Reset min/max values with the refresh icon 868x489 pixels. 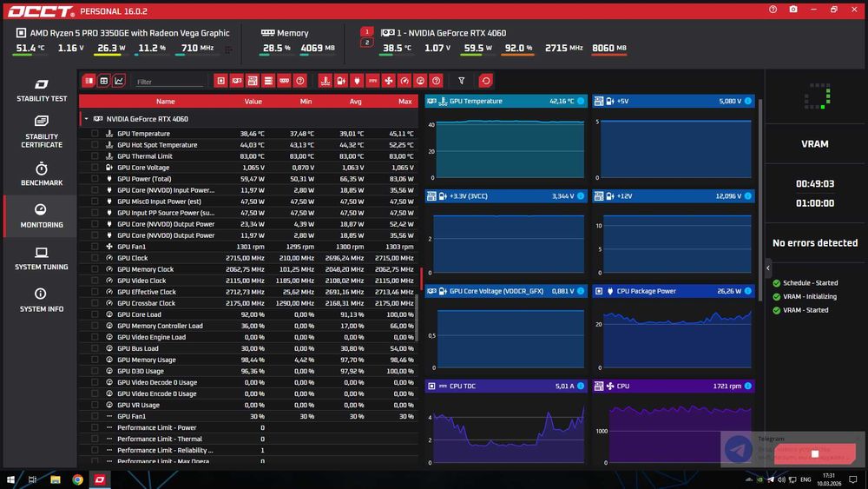coord(485,81)
